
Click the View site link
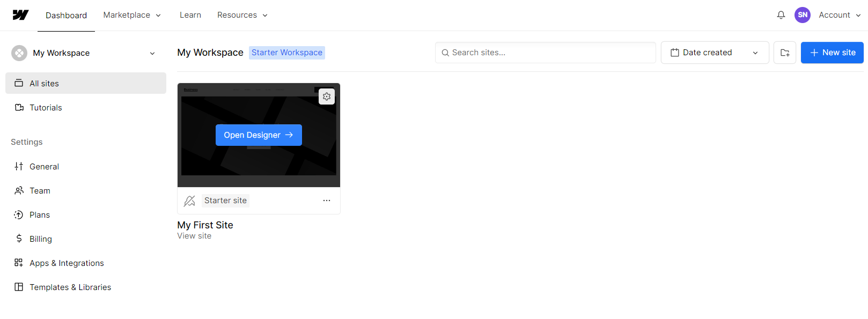(x=194, y=236)
